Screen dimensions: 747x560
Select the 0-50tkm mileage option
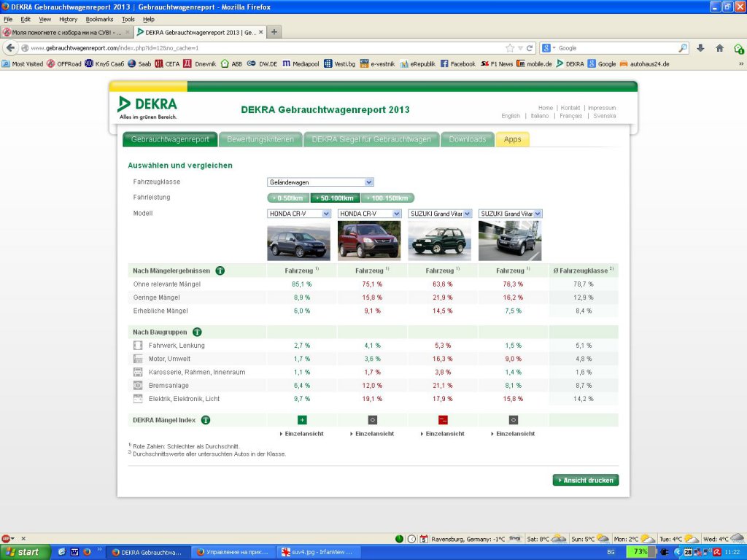point(289,198)
